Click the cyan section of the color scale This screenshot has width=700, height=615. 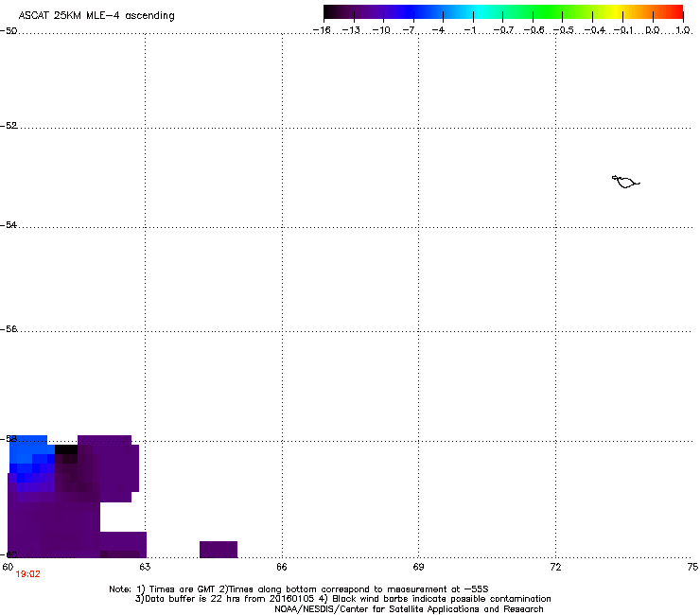coord(478,12)
